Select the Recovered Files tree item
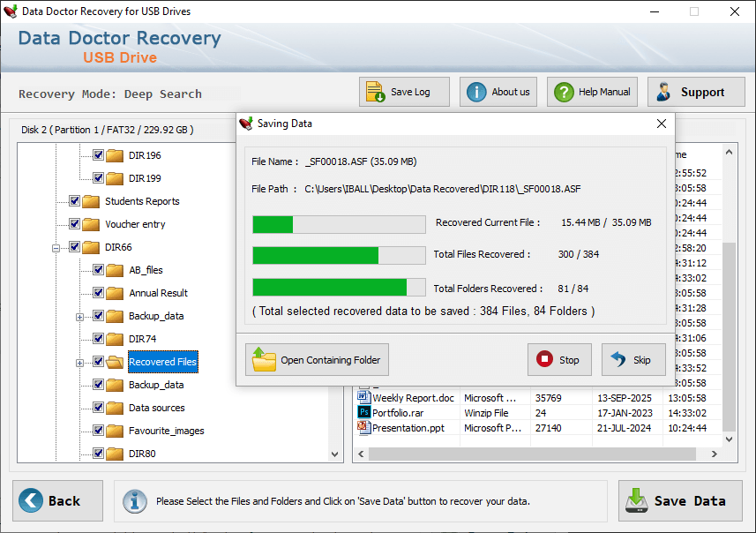 pos(163,362)
